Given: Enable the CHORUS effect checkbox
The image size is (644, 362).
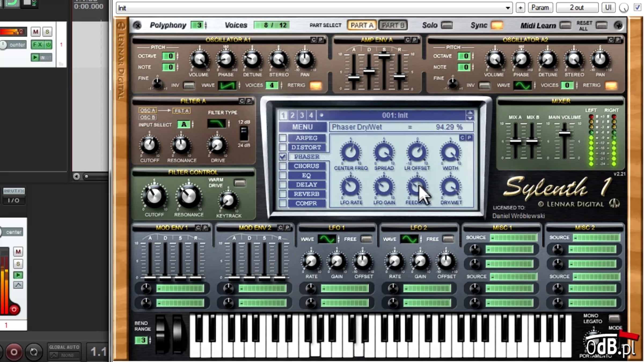Looking at the screenshot, I should (x=282, y=166).
